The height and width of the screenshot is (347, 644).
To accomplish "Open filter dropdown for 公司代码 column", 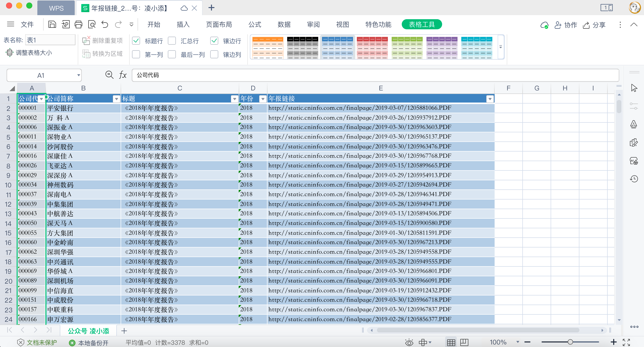I will click(41, 99).
